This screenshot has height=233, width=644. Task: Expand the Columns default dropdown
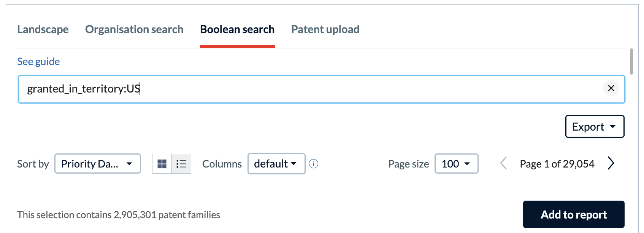[x=276, y=164]
